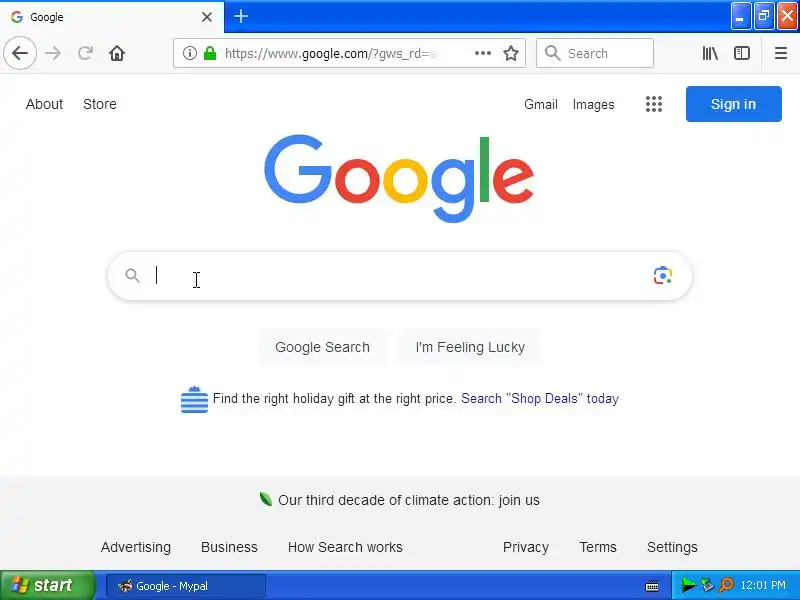800x600 pixels.
Task: Click the magnifier icon in Google search box
Action: [133, 276]
